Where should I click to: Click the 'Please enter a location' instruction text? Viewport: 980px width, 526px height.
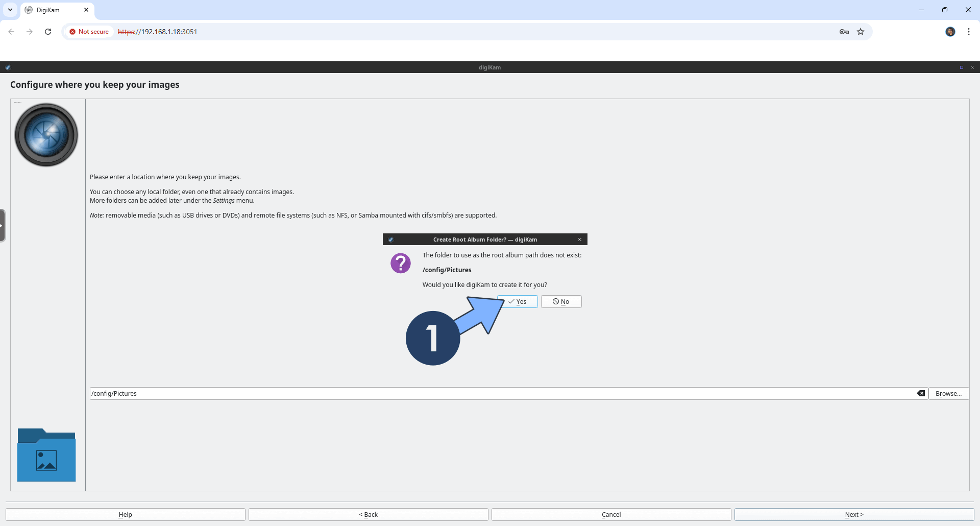(x=165, y=177)
